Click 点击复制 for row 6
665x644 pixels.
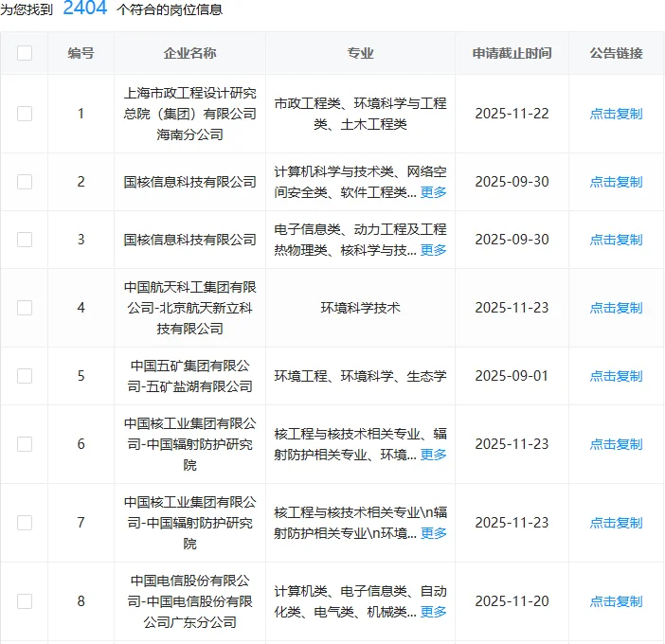tap(617, 444)
